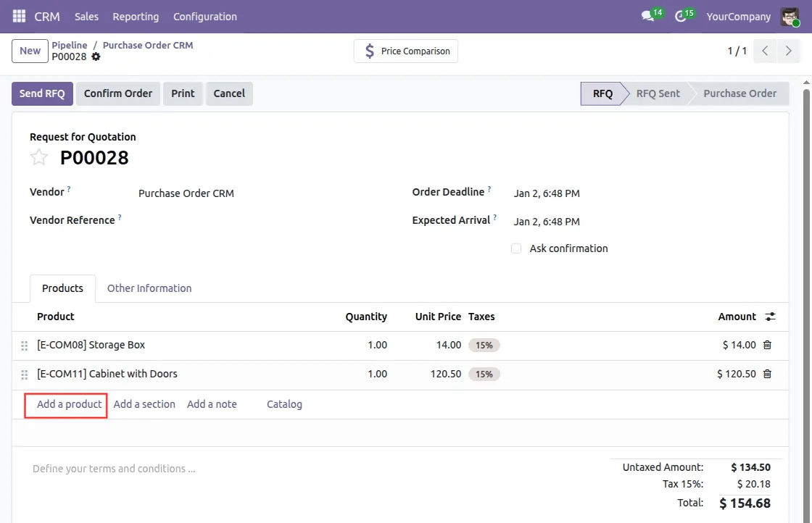The height and width of the screenshot is (523, 812).
Task: Open the column settings adjust icon
Action: click(770, 317)
